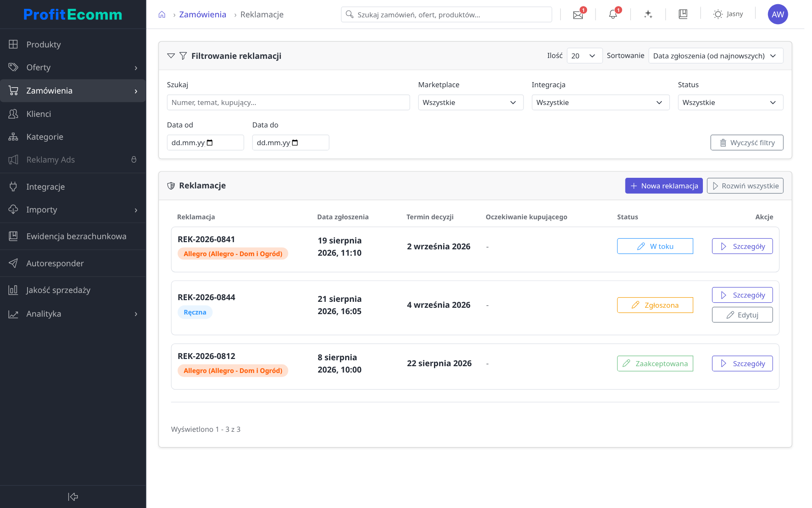This screenshot has width=812, height=508.
Task: Open calendar picker in Data od field
Action: [210, 143]
